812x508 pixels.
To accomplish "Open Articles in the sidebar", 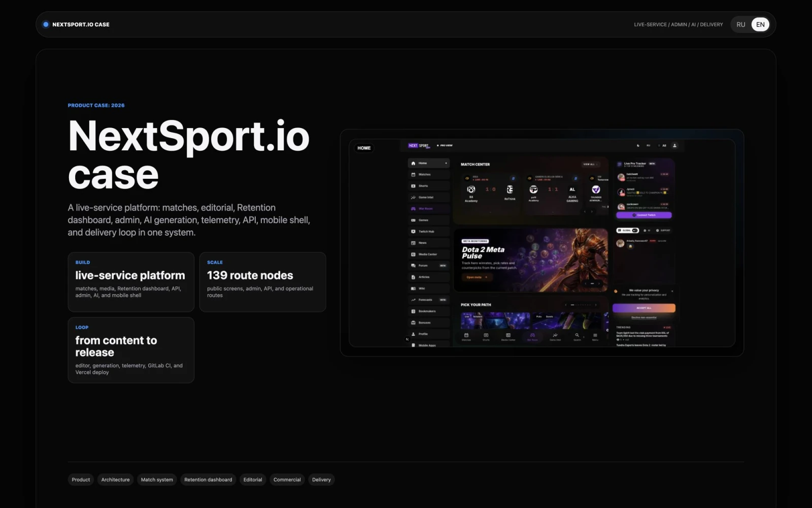I will click(428, 277).
